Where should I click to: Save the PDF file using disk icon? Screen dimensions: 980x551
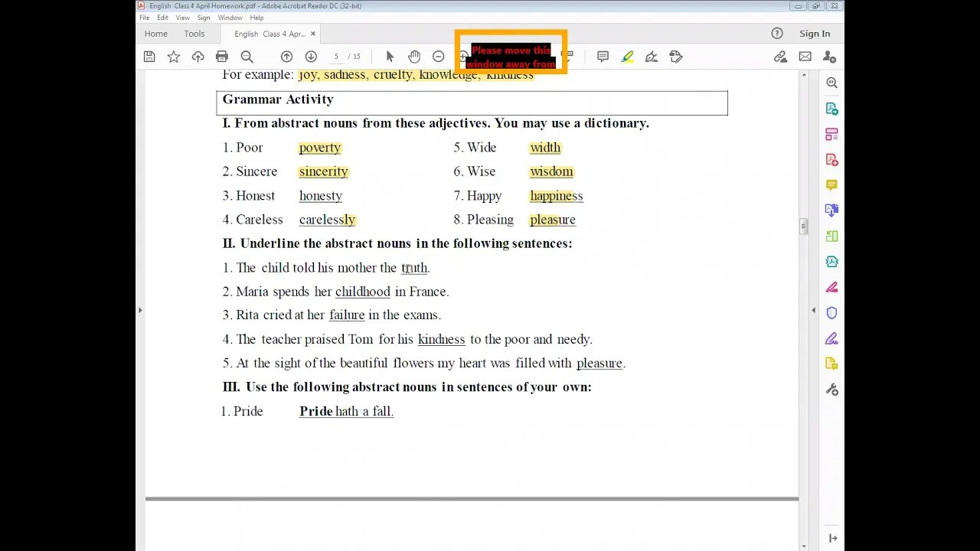click(x=149, y=57)
